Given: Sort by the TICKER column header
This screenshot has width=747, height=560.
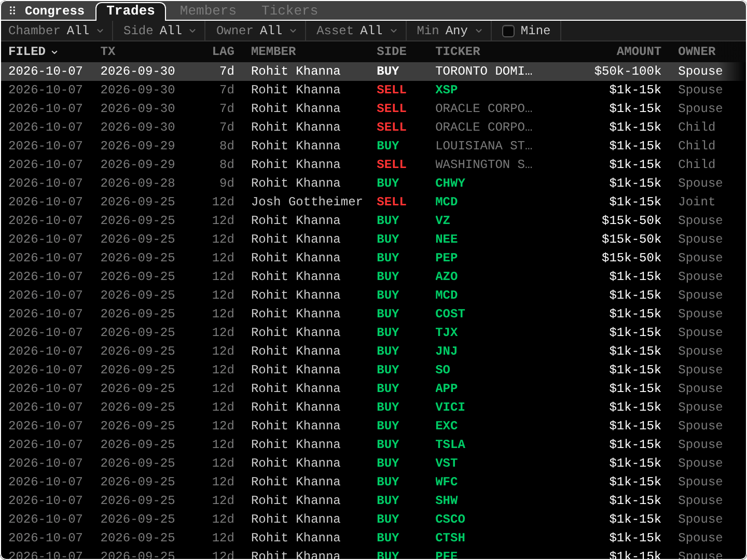Looking at the screenshot, I should [x=458, y=51].
